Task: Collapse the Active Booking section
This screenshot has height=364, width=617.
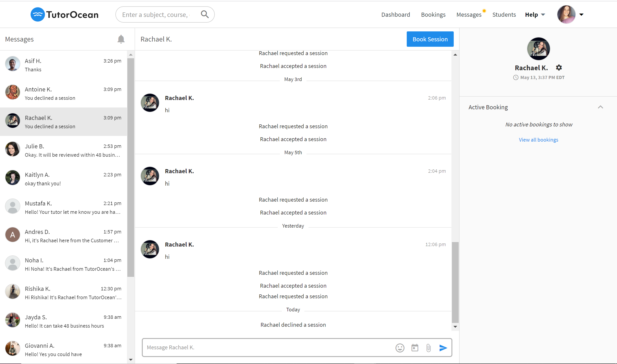Action: tap(600, 107)
